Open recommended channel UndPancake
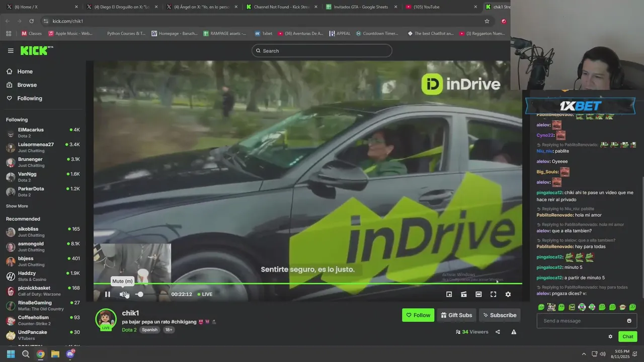This screenshot has height=362, width=644. [43, 335]
